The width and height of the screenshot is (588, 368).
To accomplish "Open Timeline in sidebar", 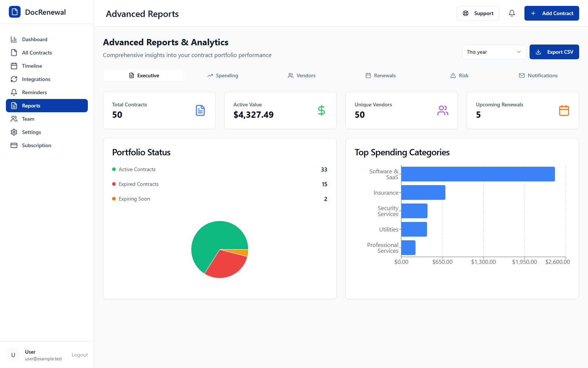I will coord(47,66).
